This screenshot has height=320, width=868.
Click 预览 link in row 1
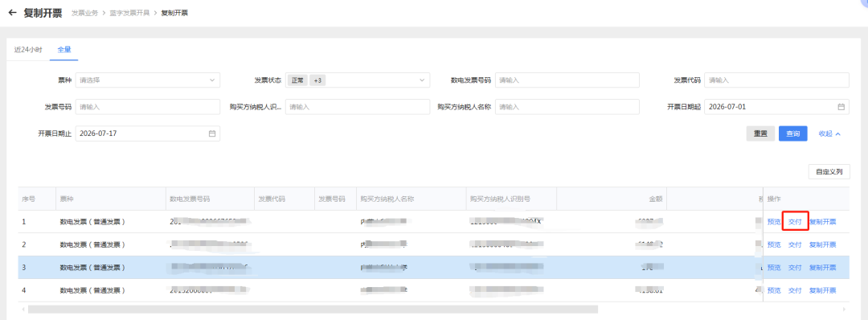pyautogui.click(x=774, y=222)
